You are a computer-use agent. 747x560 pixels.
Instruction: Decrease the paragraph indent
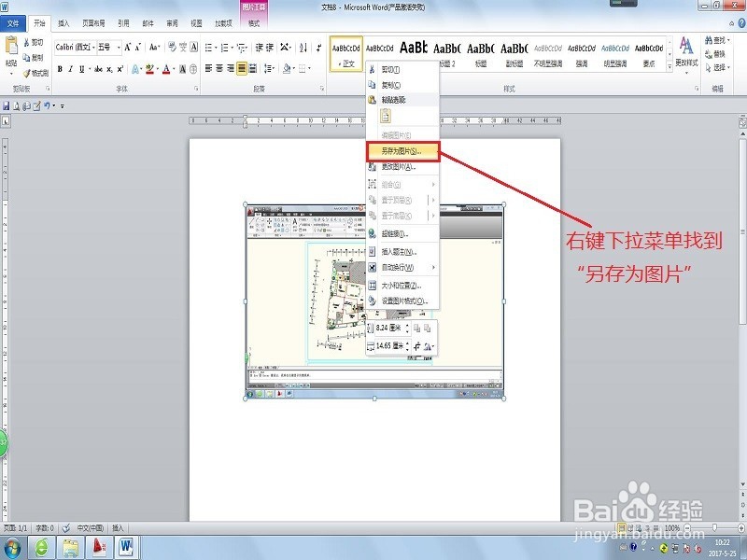tap(260, 48)
